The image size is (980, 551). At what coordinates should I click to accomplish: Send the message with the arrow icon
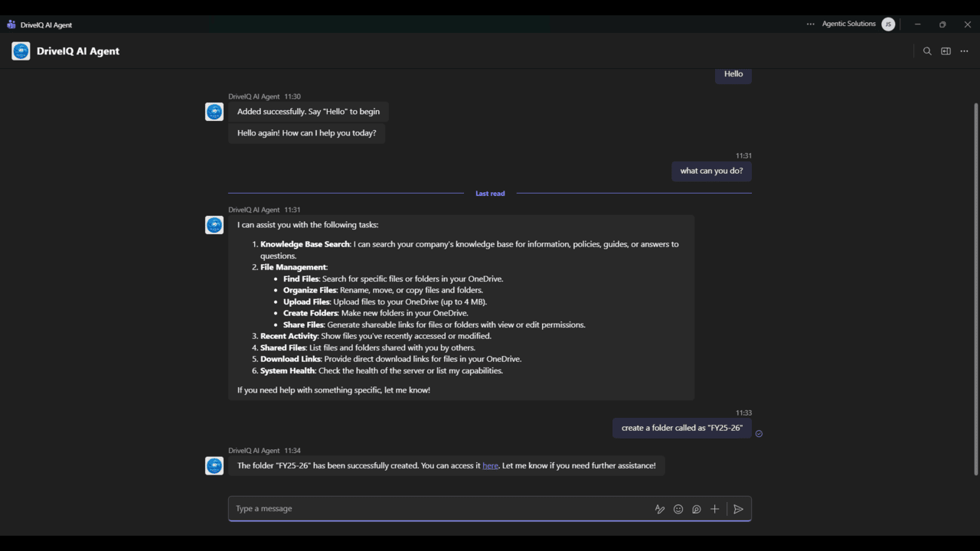pyautogui.click(x=738, y=509)
